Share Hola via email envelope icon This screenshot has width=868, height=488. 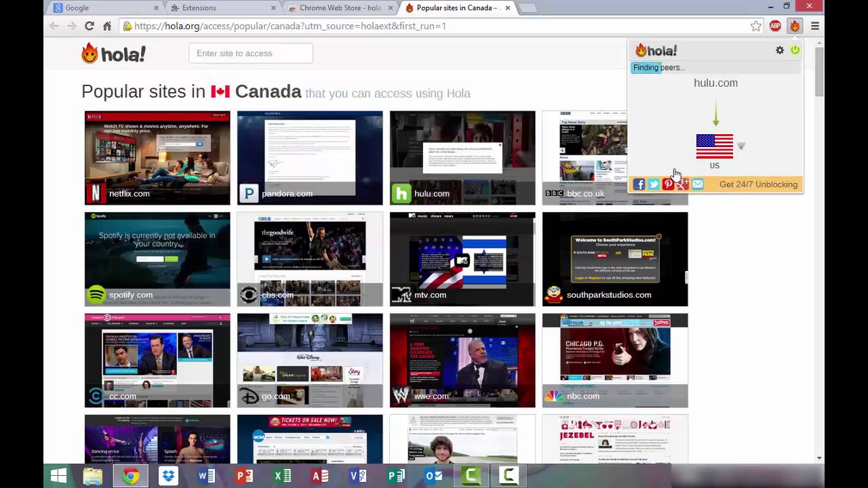[x=698, y=184]
